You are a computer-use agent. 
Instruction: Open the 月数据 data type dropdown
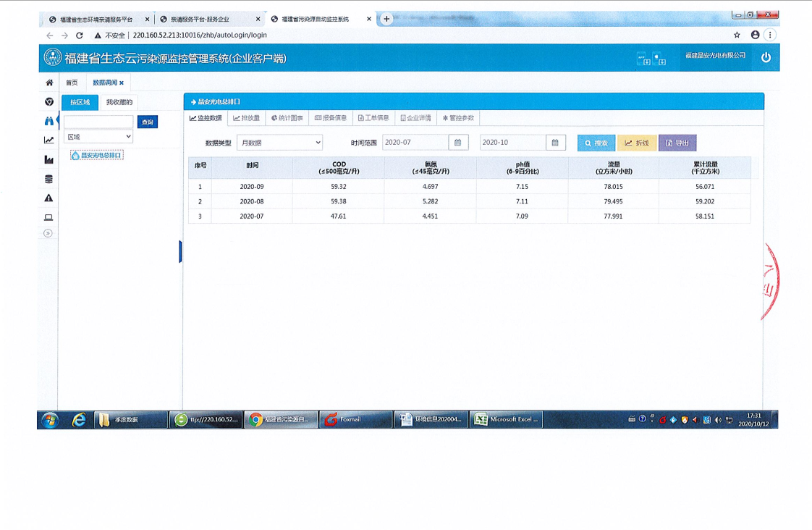[279, 143]
